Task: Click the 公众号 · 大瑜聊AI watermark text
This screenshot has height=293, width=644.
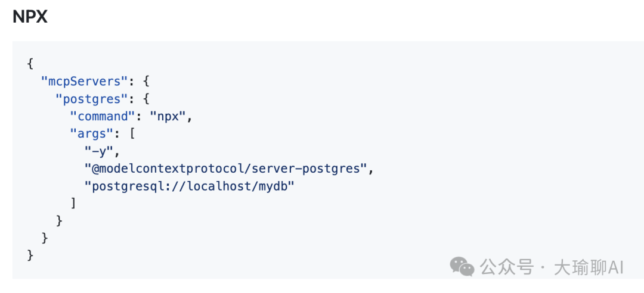Action: point(552,267)
